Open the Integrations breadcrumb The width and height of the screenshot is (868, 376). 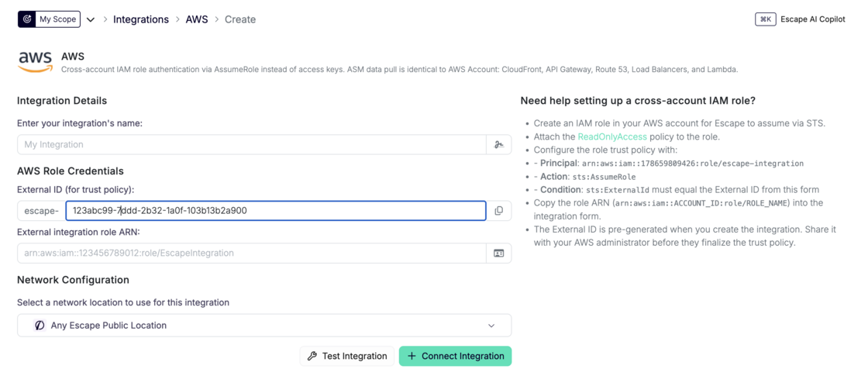[141, 19]
